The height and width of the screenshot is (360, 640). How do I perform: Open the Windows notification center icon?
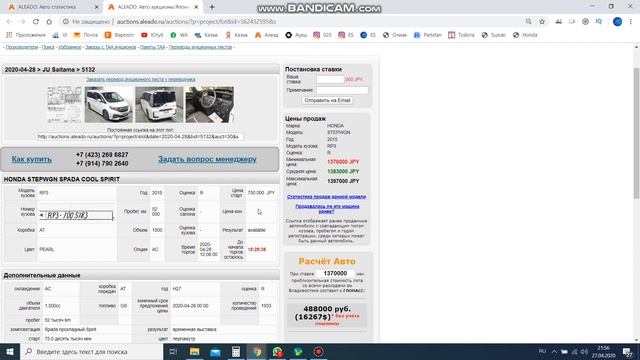pos(628,351)
